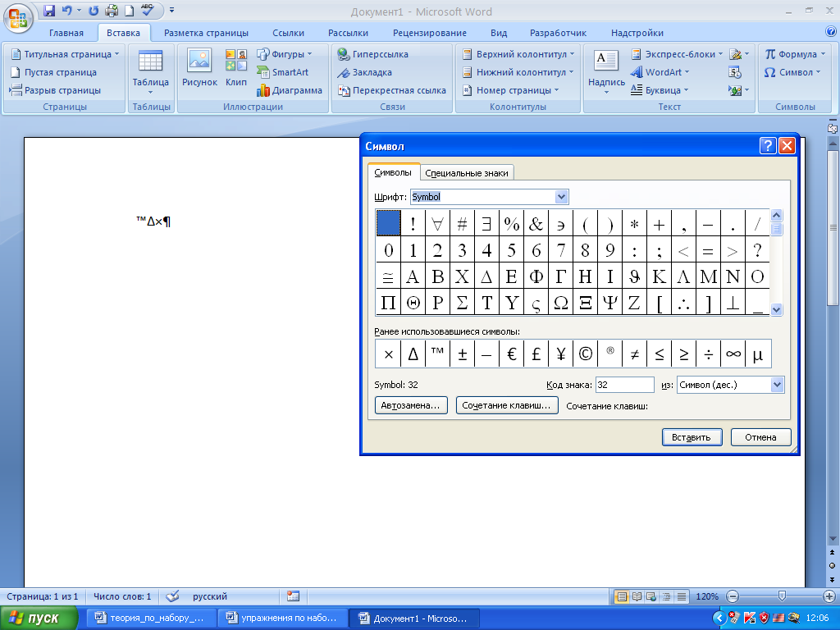The image size is (840, 630).
Task: Expand the Нижний колонтитул footer menu
Action: click(x=518, y=72)
